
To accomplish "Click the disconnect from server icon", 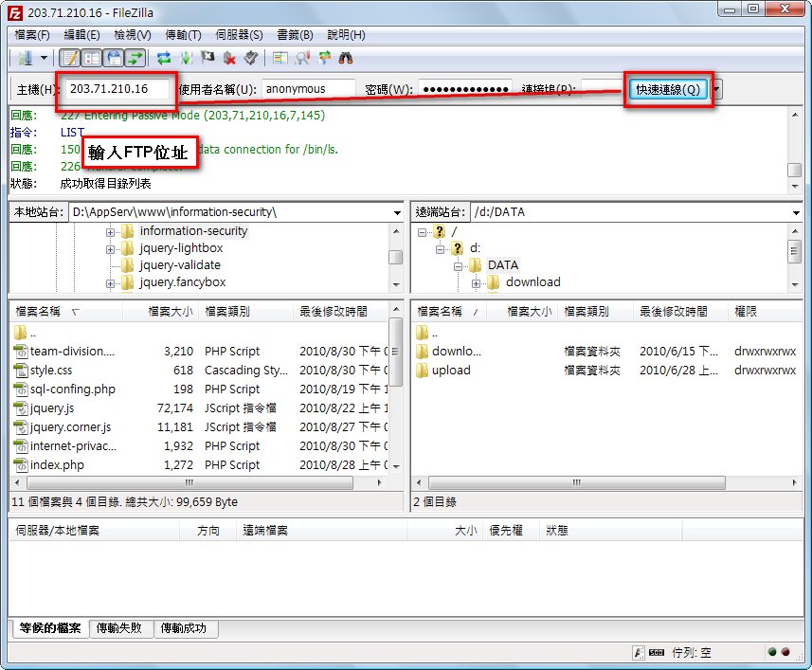I will (x=229, y=58).
